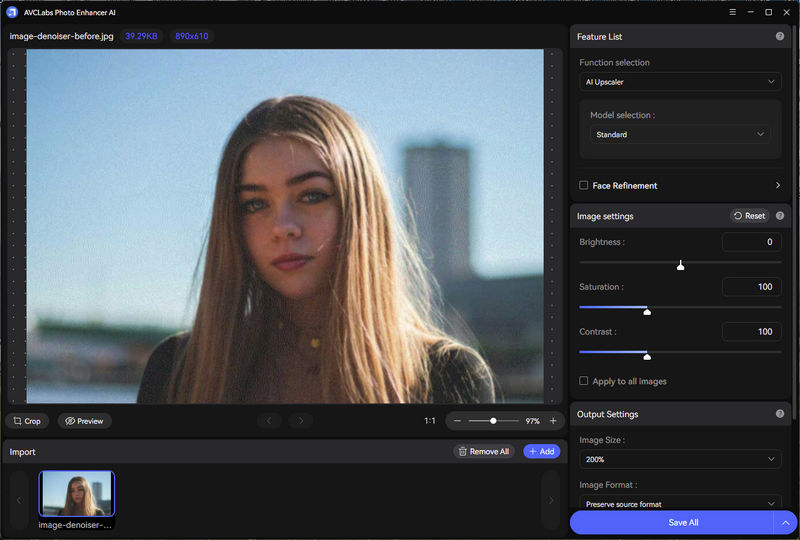Click Remove All button
The height and width of the screenshot is (540, 800).
point(484,452)
